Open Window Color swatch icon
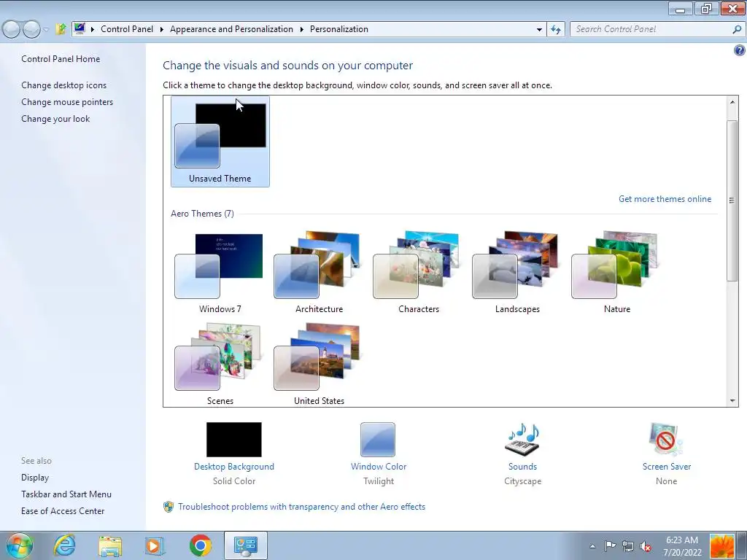747x560 pixels. coord(378,440)
